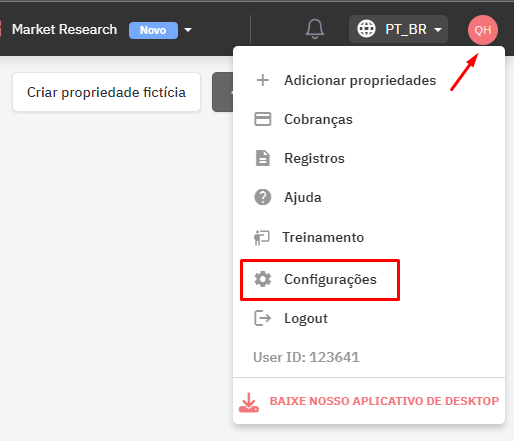Click the Treinamento presenter icon

pyautogui.click(x=262, y=238)
